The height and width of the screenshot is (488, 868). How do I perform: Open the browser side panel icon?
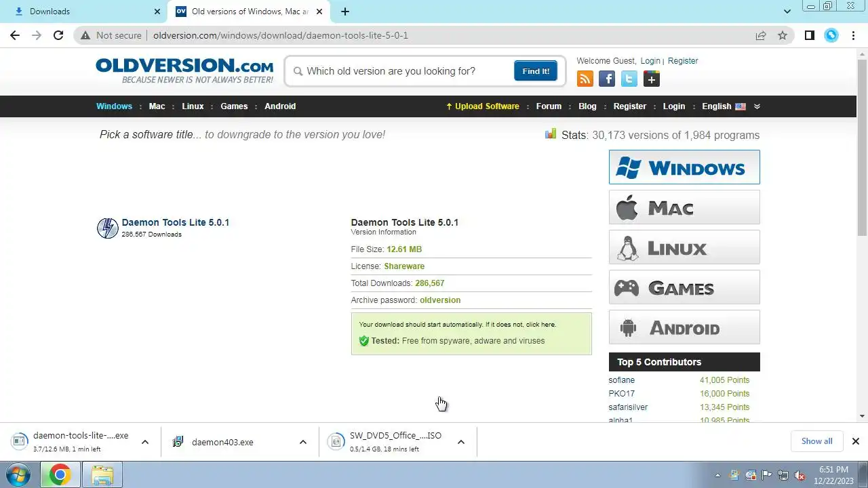click(810, 35)
